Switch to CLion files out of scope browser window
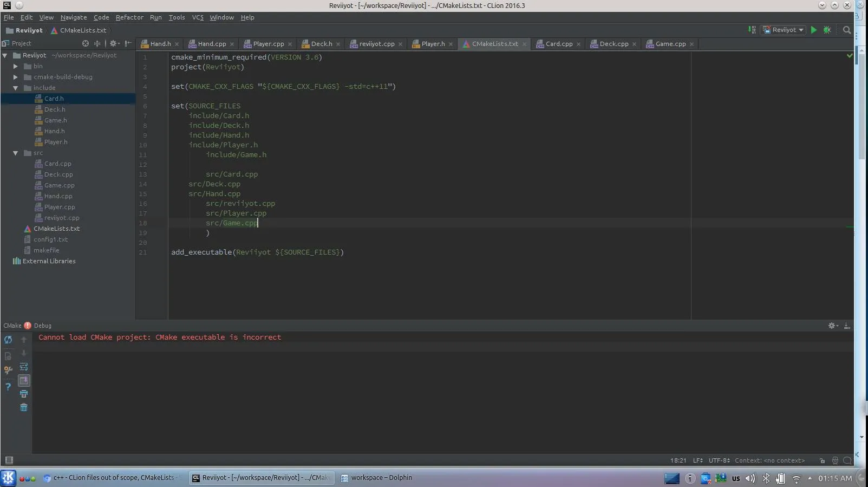This screenshot has height=487, width=868. click(111, 478)
